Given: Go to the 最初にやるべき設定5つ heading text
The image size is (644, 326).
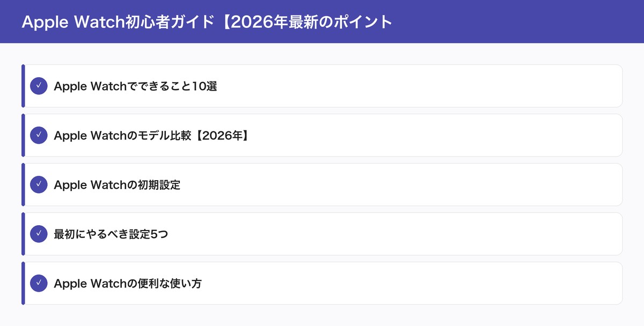Looking at the screenshot, I should pos(111,234).
